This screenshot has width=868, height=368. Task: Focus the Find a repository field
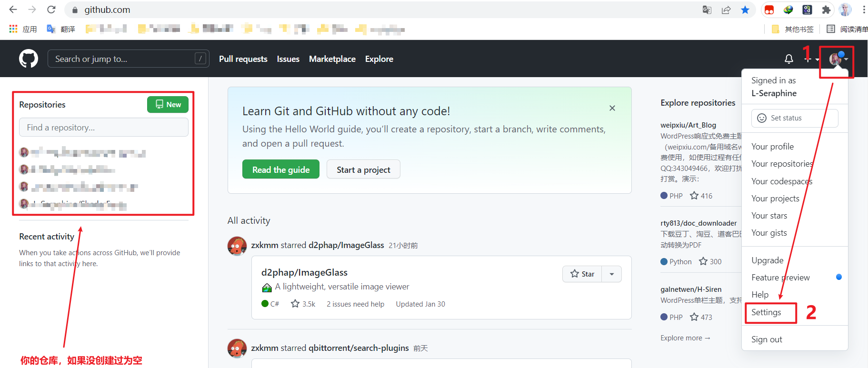pyautogui.click(x=104, y=127)
